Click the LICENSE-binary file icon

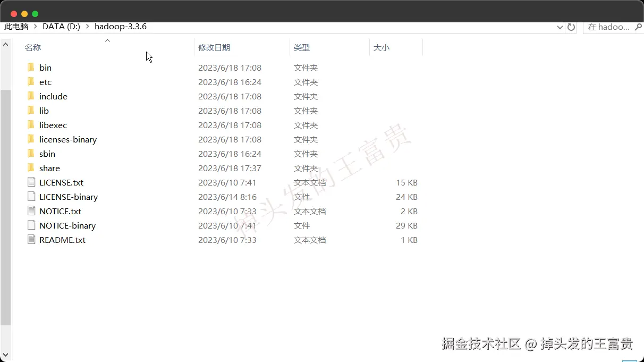tap(31, 197)
